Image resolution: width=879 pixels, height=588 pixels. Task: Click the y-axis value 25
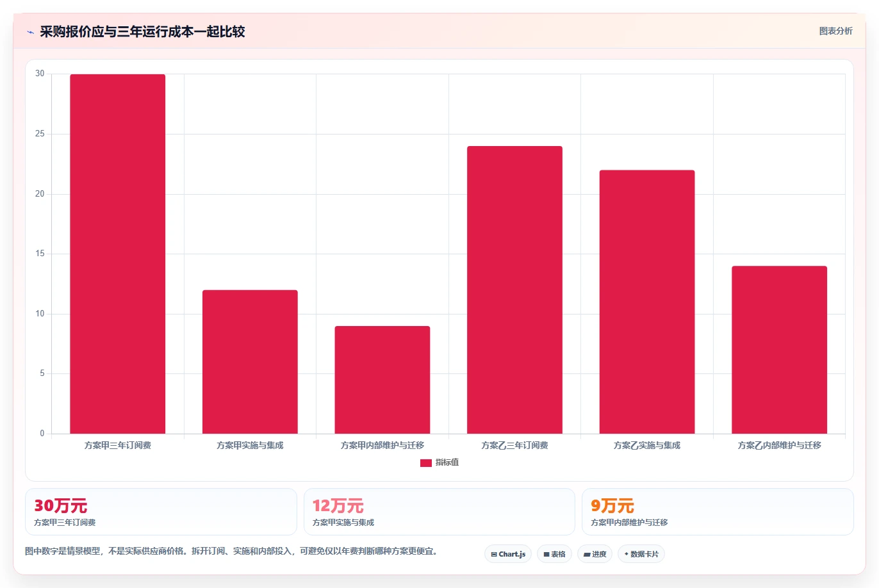click(x=40, y=134)
